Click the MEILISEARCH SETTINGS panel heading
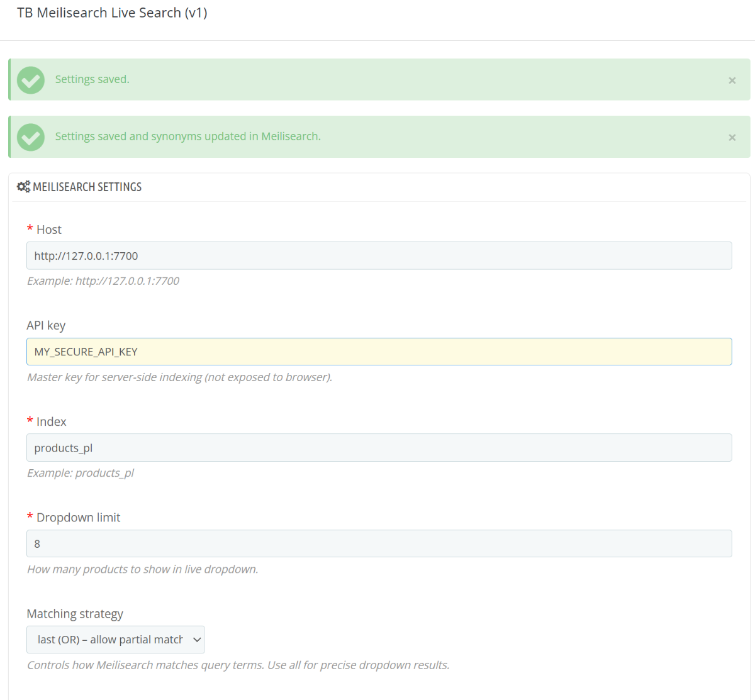755x700 pixels. click(87, 187)
